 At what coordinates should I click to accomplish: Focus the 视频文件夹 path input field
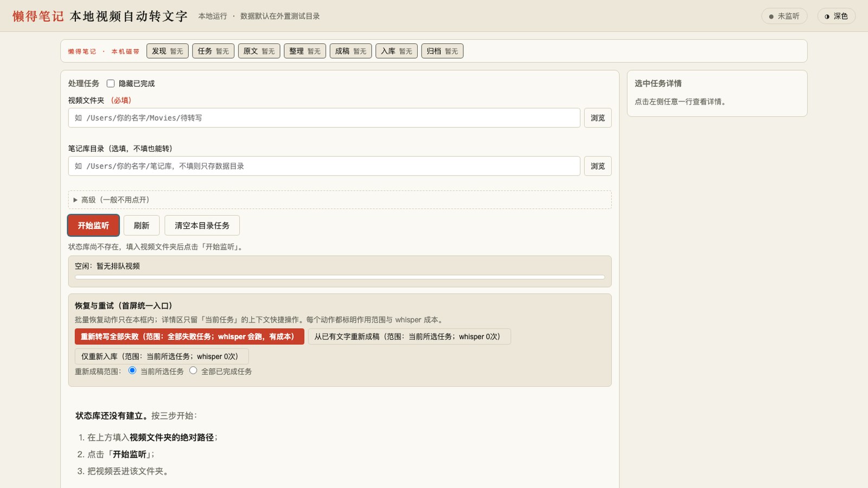324,118
